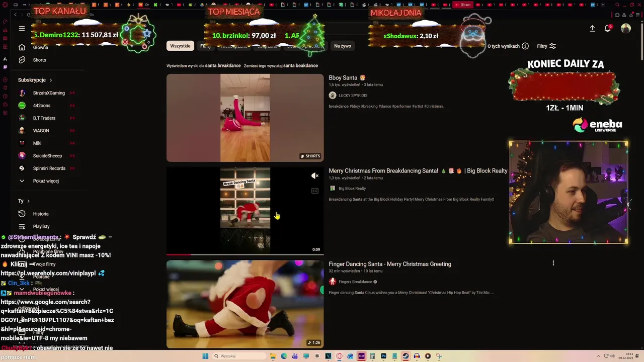The image size is (644, 362).
Task: Open B.T Traders subscription
Action: [44, 118]
